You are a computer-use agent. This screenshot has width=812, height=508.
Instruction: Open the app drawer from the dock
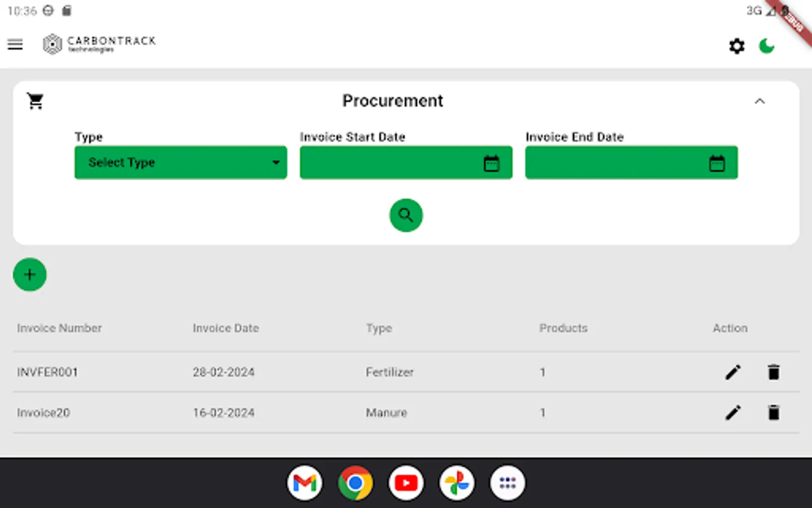(x=507, y=483)
